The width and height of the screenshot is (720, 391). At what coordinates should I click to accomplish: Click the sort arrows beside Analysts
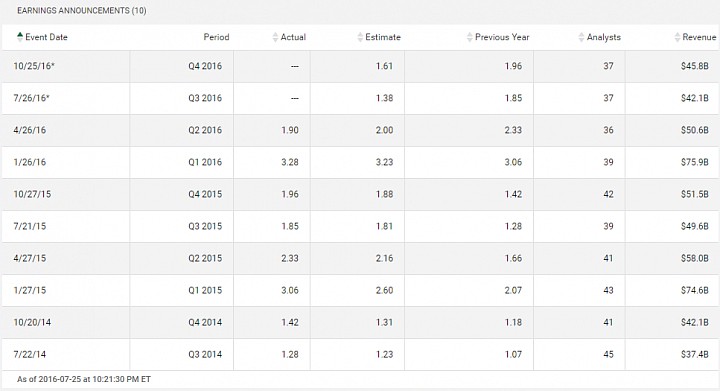[581, 37]
